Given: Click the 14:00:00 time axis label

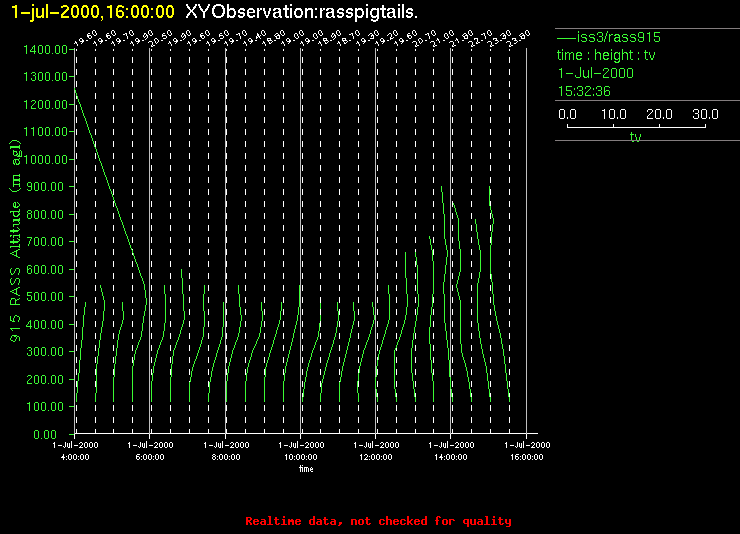Looking at the screenshot, I should 451,457.
